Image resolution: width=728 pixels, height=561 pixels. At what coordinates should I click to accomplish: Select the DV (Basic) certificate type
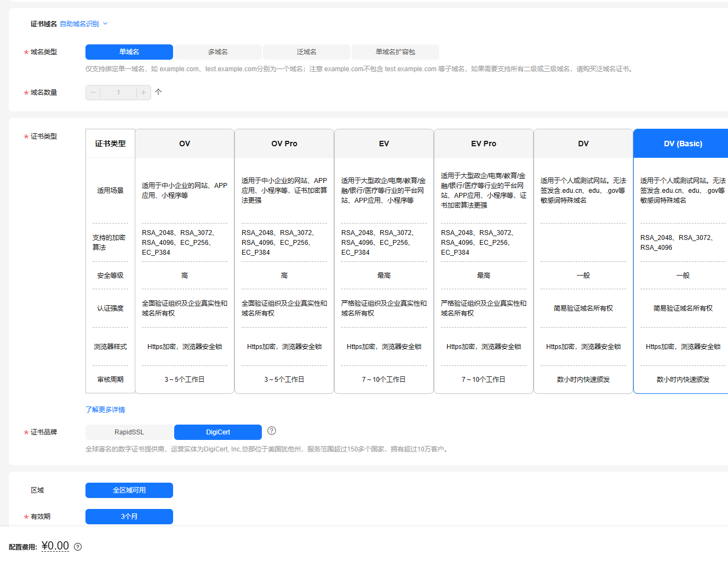(683, 144)
